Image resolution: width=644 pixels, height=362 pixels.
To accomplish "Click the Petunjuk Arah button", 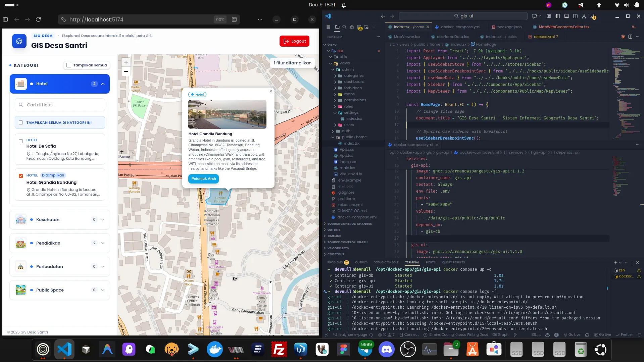I will coord(203,179).
